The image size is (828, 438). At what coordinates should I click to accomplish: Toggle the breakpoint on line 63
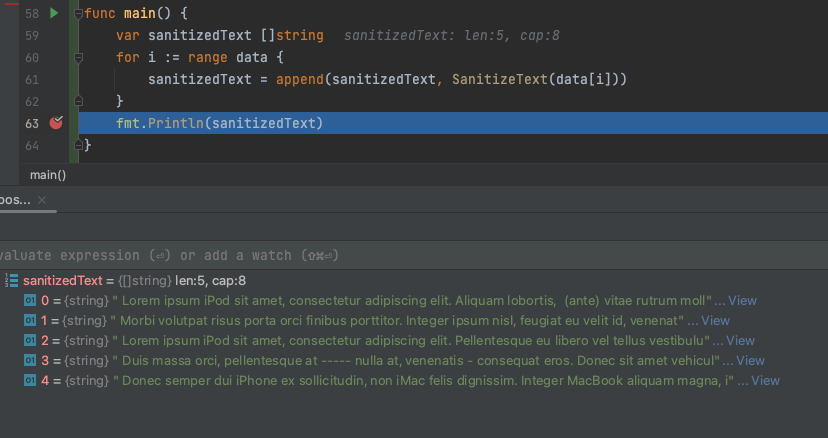click(x=56, y=123)
